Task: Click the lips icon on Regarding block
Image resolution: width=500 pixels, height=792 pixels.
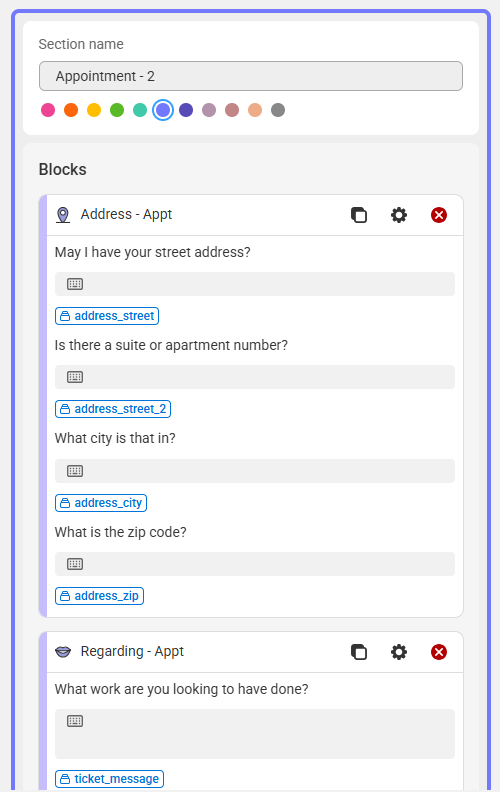Action: [x=63, y=652]
